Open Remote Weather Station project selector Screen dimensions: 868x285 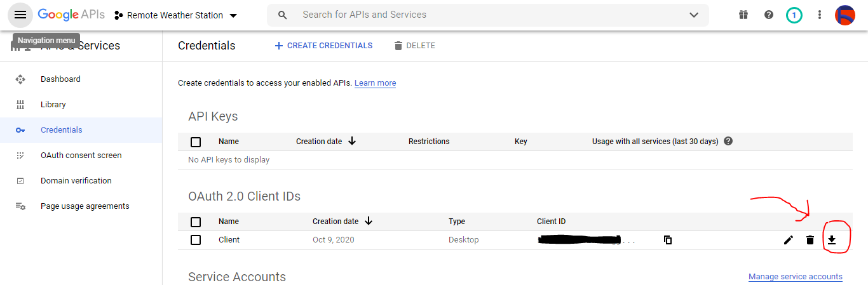(175, 15)
